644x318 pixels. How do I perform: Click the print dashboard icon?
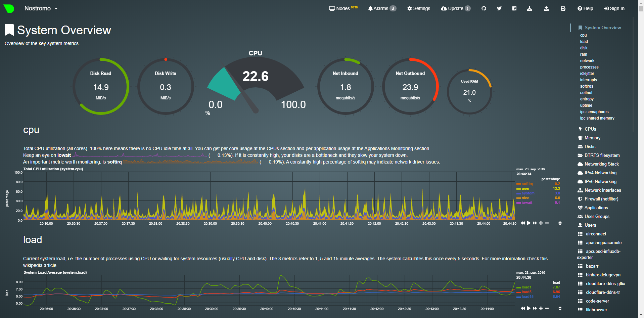563,8
